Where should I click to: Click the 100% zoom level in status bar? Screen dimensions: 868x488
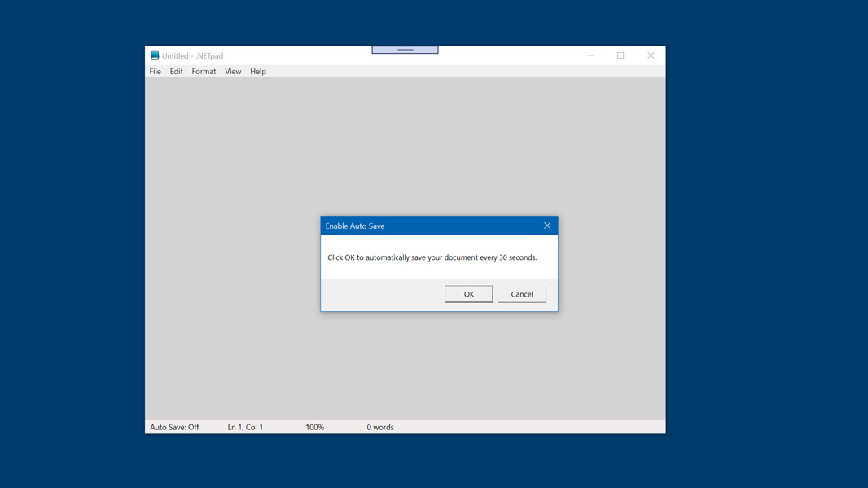coord(314,427)
